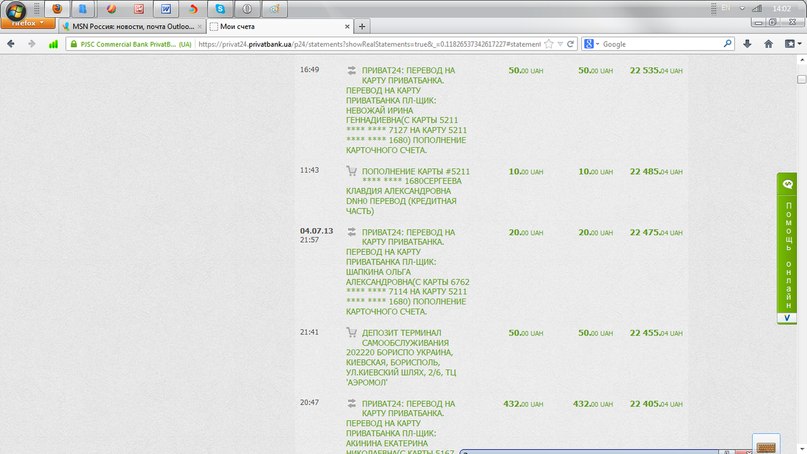Select balance 22 405.04 UAH
Viewport: 807px width, 454px height.
point(656,404)
